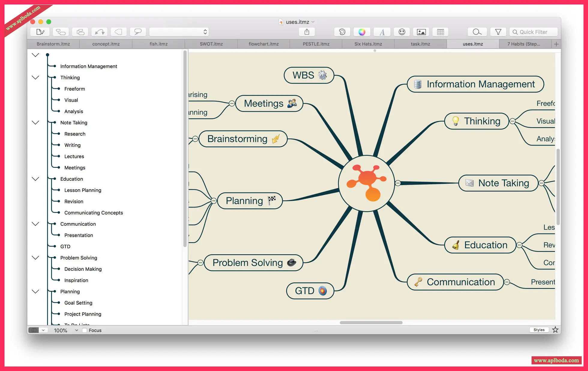Collapse Note Taking in the outline
Viewport: 588px width, 371px height.
pyautogui.click(x=35, y=122)
